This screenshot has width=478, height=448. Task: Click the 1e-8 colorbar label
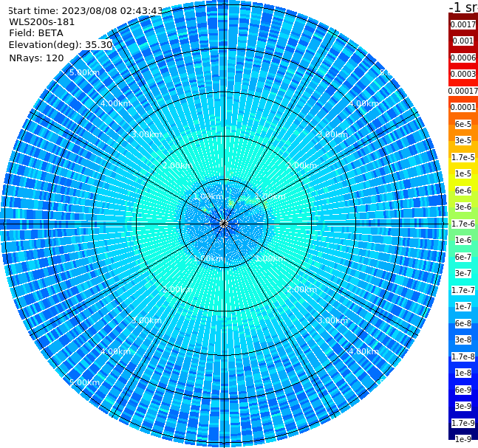click(463, 373)
